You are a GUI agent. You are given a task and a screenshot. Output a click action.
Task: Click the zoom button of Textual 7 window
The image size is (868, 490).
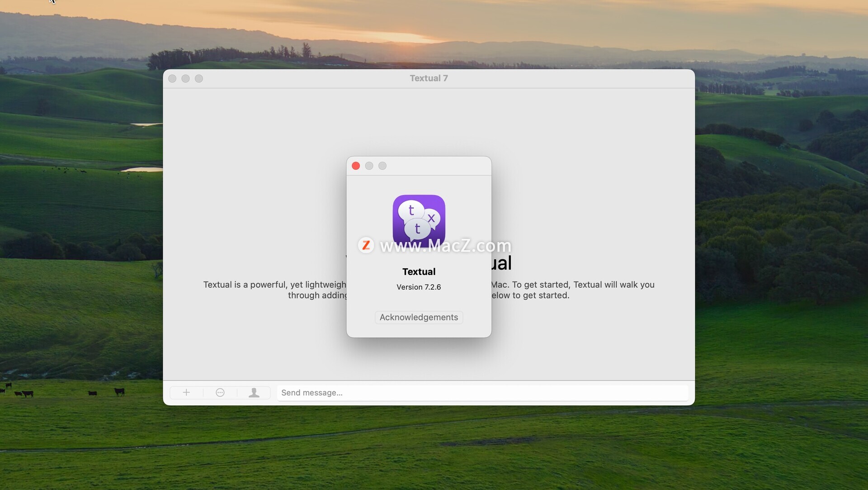click(199, 79)
